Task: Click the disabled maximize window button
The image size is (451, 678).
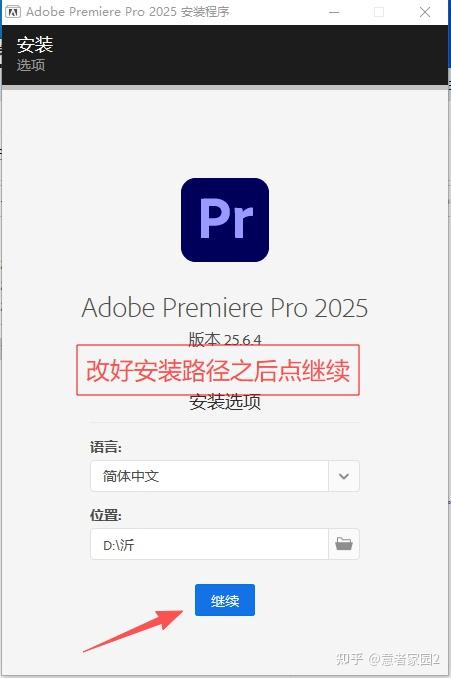Action: (379, 12)
